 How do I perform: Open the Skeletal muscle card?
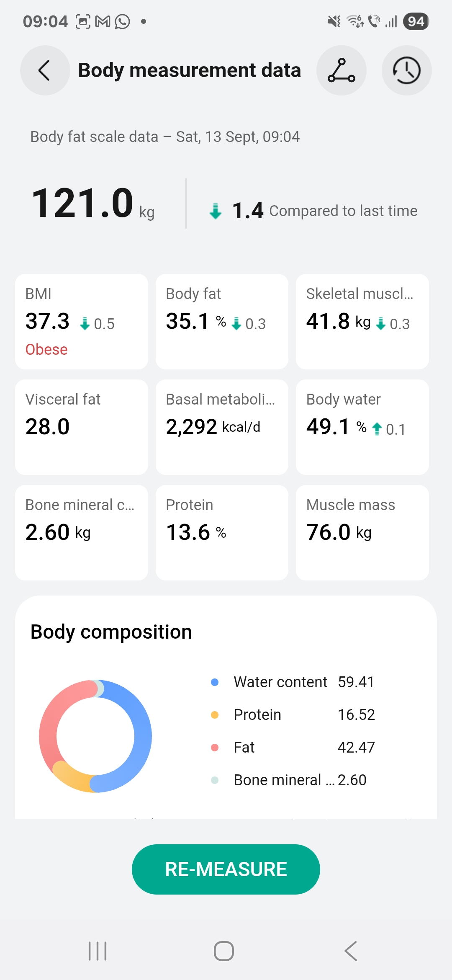coord(362,322)
